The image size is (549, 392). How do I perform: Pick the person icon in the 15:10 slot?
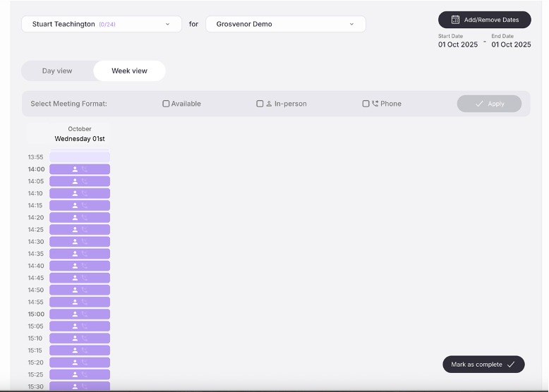point(75,338)
